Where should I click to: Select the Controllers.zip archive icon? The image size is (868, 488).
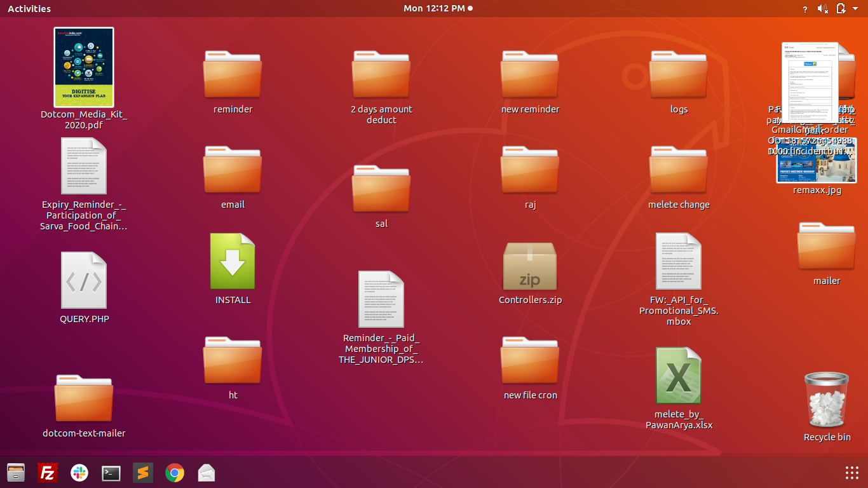(x=530, y=267)
